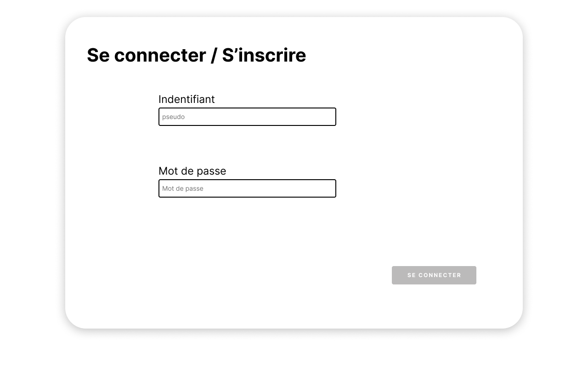
Task: Click the grey SE CONNECTER login button
Action: coord(434,275)
